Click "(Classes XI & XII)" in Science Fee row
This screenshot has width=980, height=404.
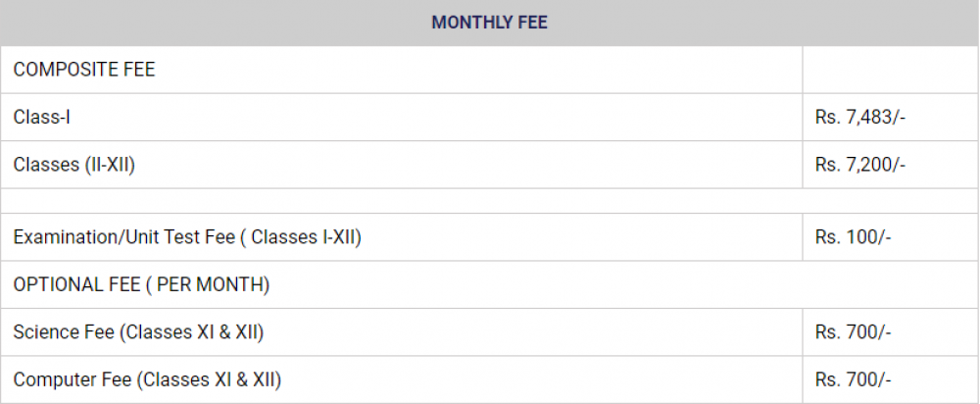(x=192, y=332)
